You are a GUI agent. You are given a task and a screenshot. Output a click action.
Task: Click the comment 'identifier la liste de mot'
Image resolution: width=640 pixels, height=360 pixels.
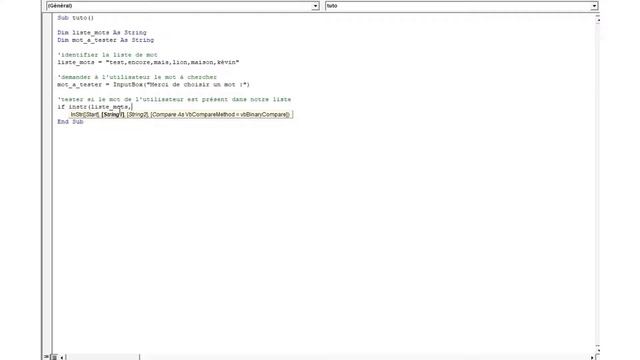point(107,55)
